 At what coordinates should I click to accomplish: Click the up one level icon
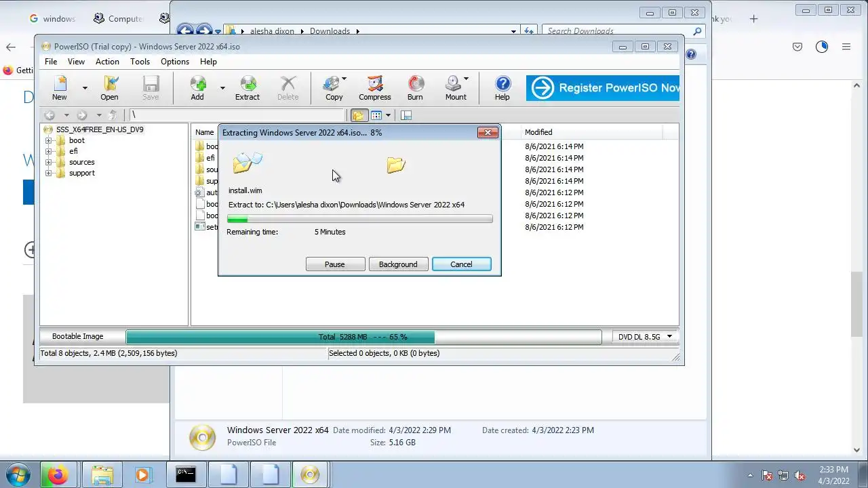113,115
